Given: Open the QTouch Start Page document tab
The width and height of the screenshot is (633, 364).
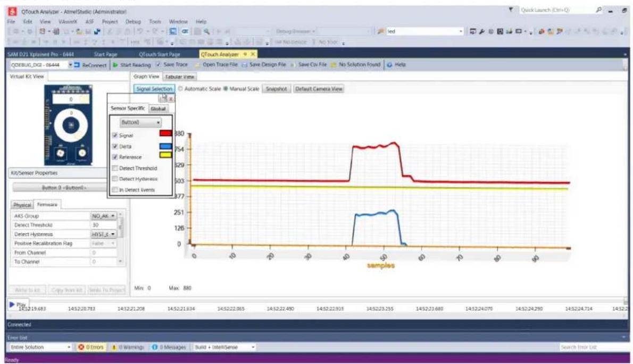Looking at the screenshot, I should pos(160,54).
